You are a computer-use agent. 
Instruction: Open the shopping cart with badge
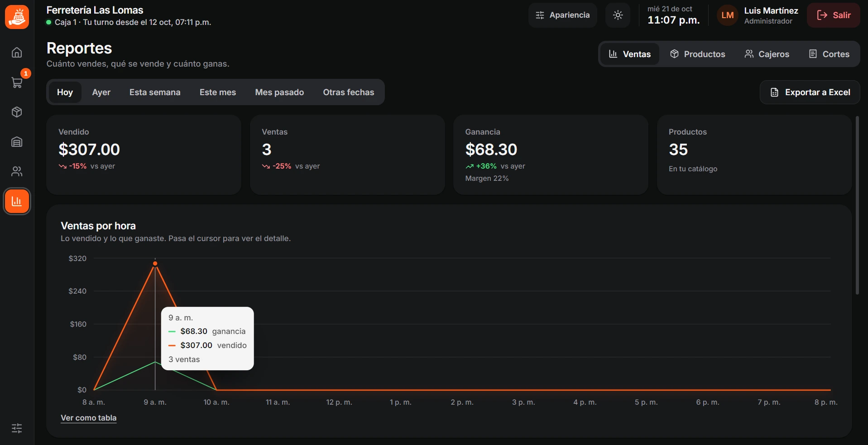17,82
